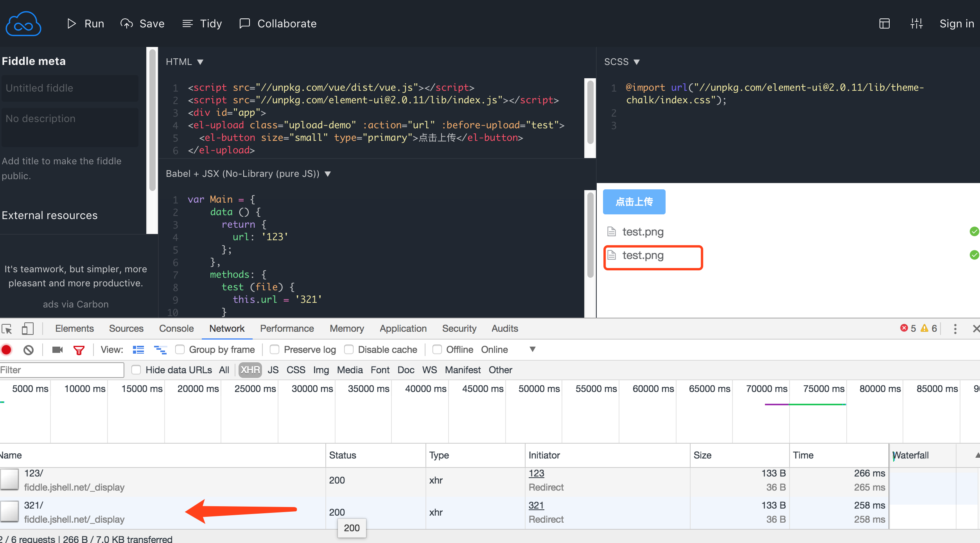The image size is (980, 543).
Task: Toggle the red filter funnel icon
Action: coord(79,350)
